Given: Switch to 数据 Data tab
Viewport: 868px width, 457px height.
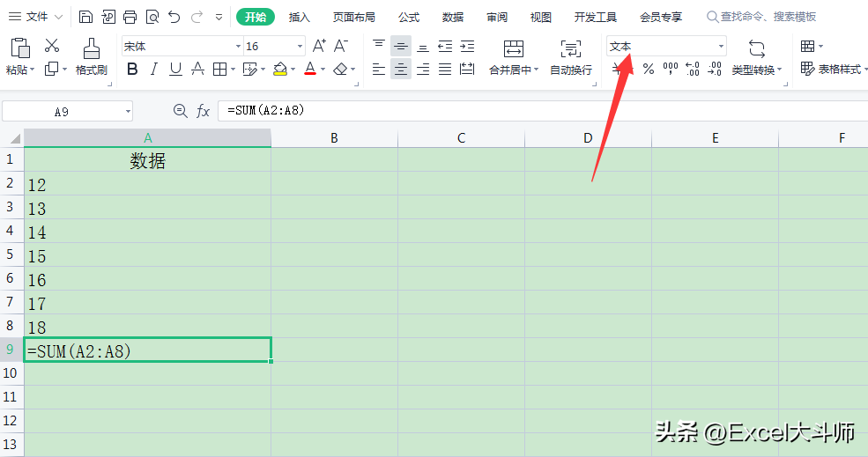Looking at the screenshot, I should click(x=453, y=17).
